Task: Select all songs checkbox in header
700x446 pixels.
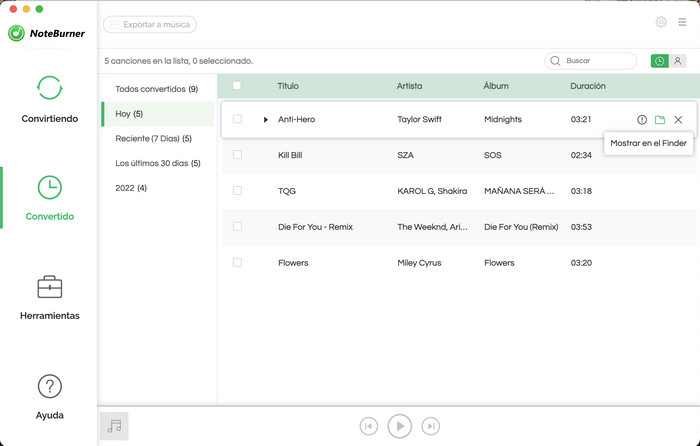Action: [237, 85]
